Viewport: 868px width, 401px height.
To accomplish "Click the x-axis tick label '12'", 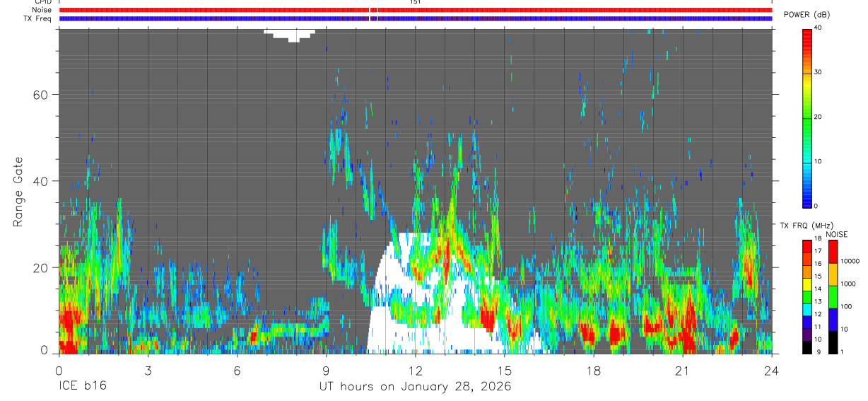I will 416,370.
